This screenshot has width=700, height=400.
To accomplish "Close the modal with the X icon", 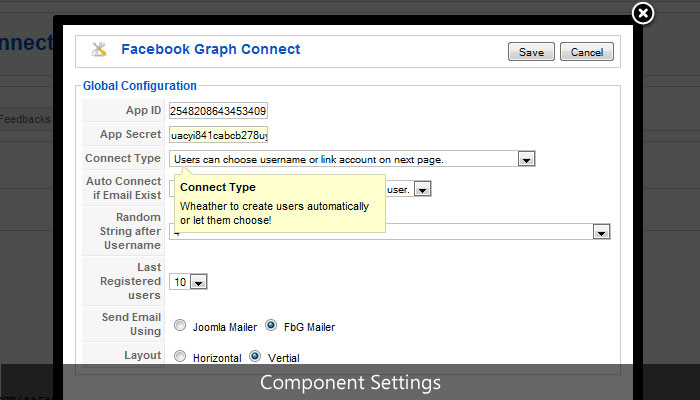I will pyautogui.click(x=643, y=14).
